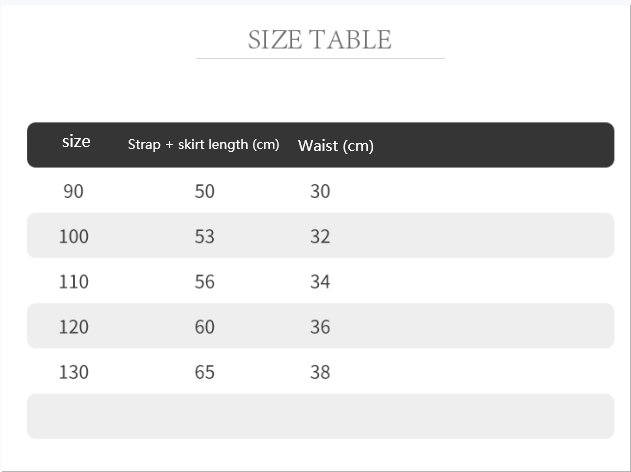
Task: Click skirt length value 65
Action: pyautogui.click(x=204, y=372)
